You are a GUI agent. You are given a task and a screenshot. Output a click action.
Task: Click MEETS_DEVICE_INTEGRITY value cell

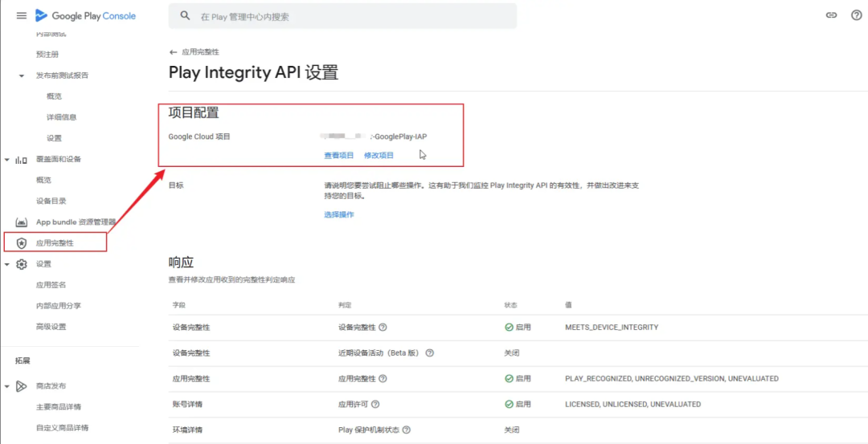[x=612, y=328]
